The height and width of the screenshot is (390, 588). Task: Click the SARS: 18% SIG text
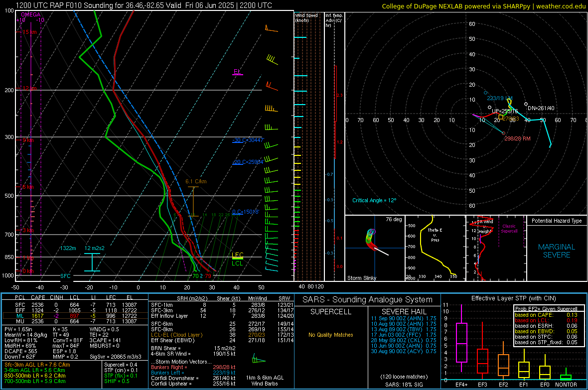tap(404, 385)
